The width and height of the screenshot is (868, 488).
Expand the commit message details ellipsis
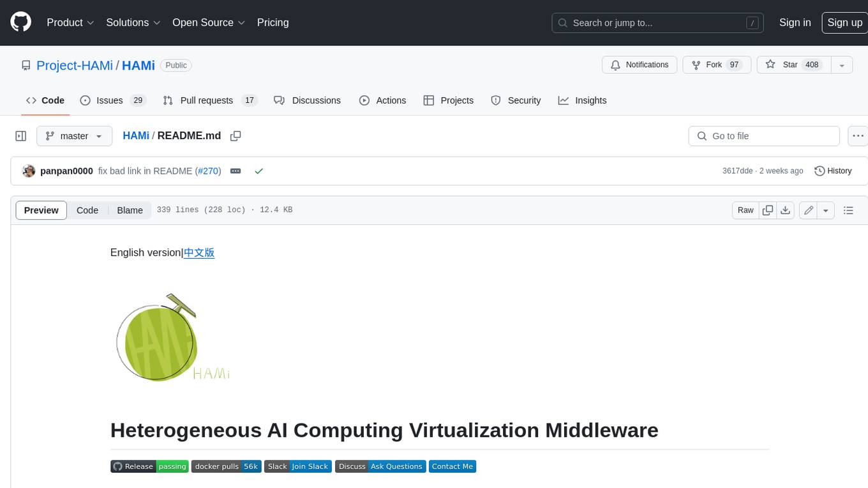pos(236,171)
